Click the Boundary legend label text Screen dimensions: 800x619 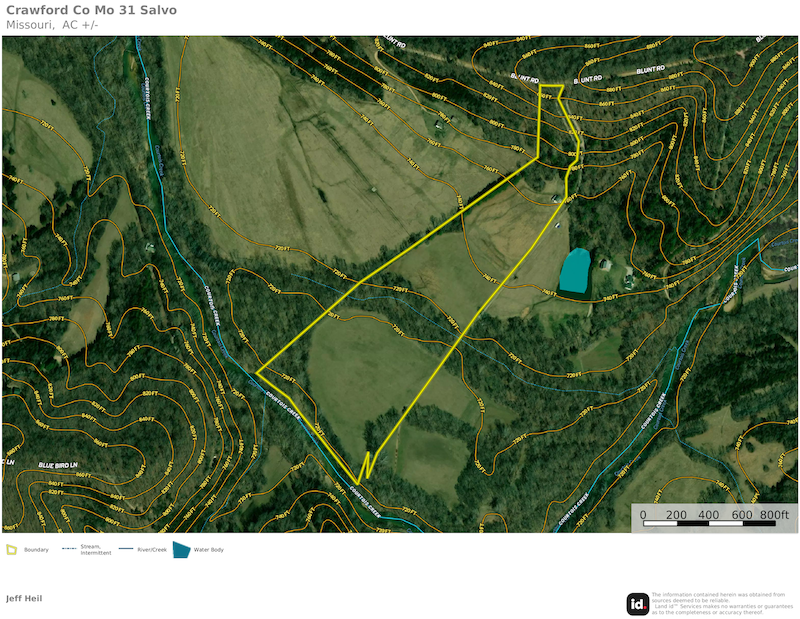pos(36,549)
